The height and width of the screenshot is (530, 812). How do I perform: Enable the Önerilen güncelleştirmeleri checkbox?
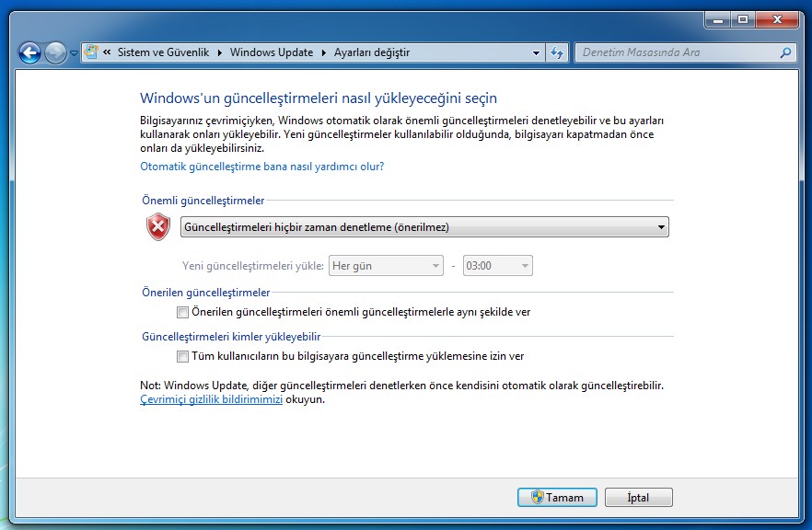click(x=182, y=312)
